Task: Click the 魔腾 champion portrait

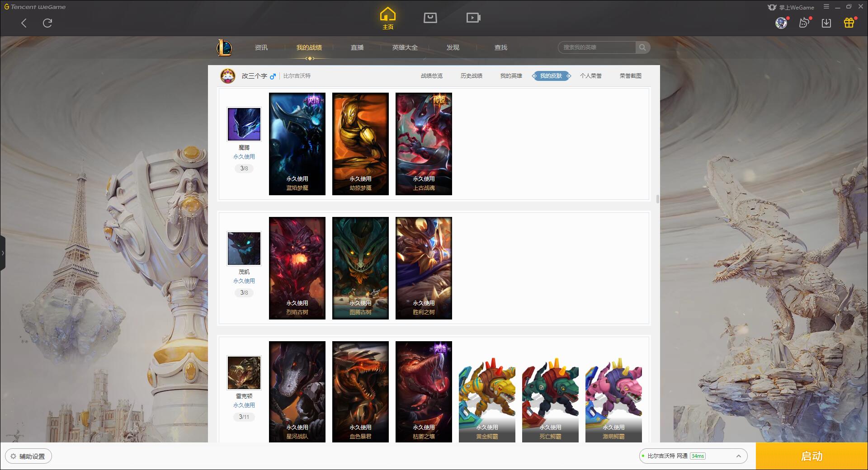Action: 244,124
